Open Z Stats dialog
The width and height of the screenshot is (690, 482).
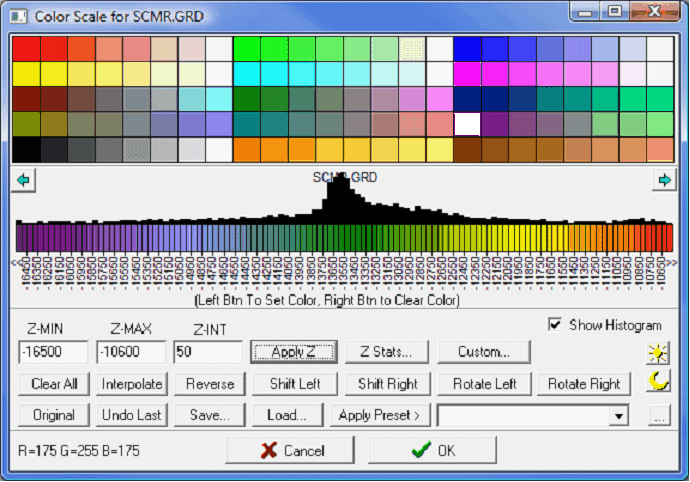coord(386,352)
